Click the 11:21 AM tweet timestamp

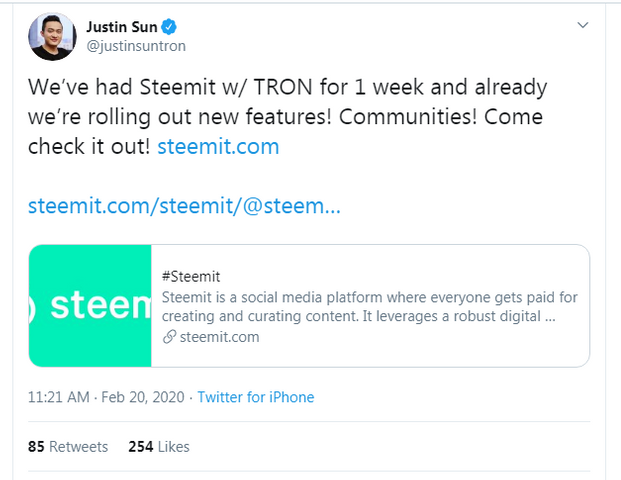pos(61,397)
